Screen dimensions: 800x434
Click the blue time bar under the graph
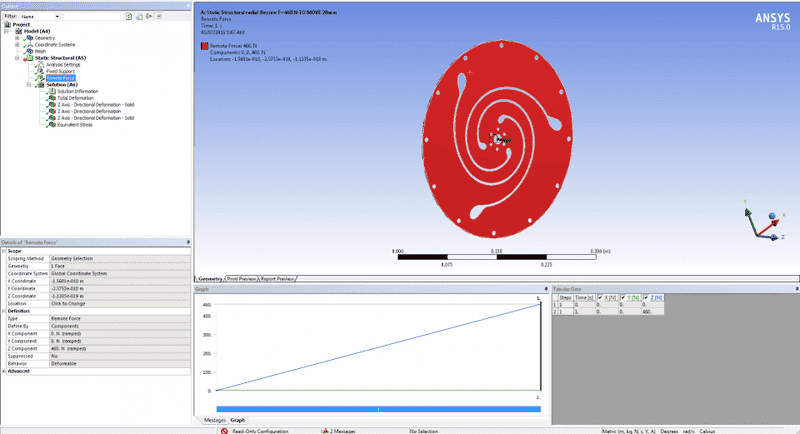pyautogui.click(x=379, y=409)
